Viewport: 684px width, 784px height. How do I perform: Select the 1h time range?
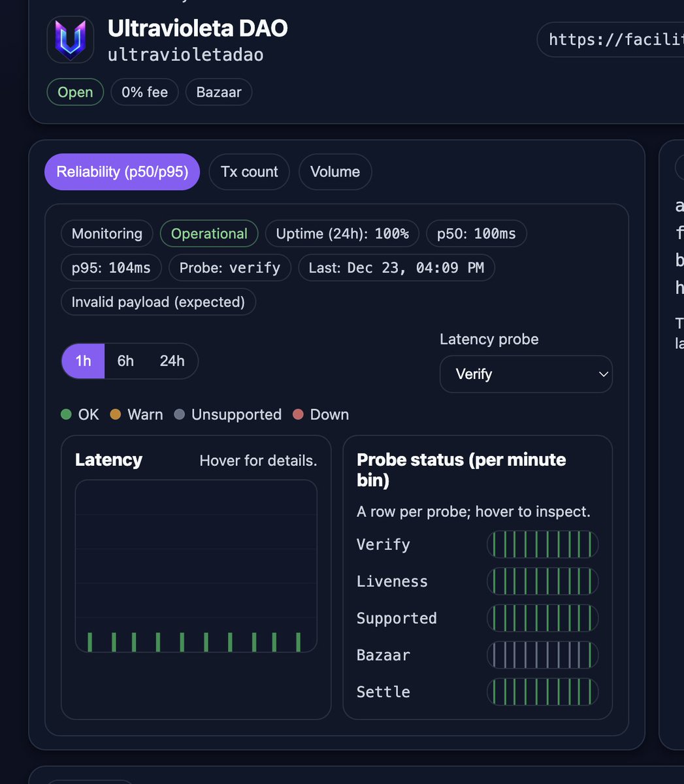tap(83, 361)
